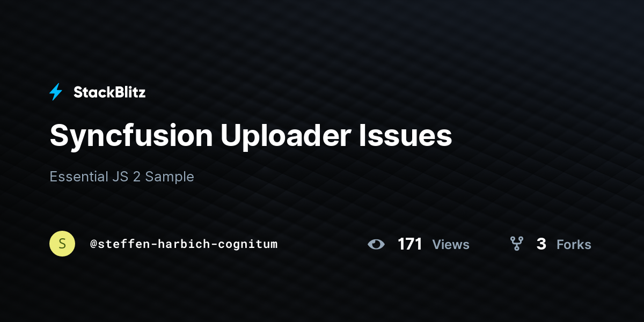Screen dimensions: 644x322
Task: Select the StackBlitz wordmark text
Action: coord(109,92)
